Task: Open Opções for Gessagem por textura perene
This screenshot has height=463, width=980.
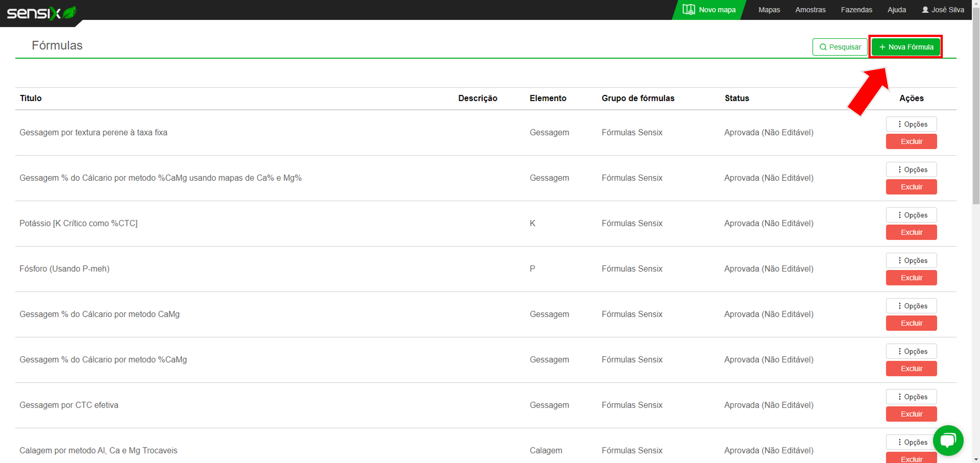Action: point(911,124)
